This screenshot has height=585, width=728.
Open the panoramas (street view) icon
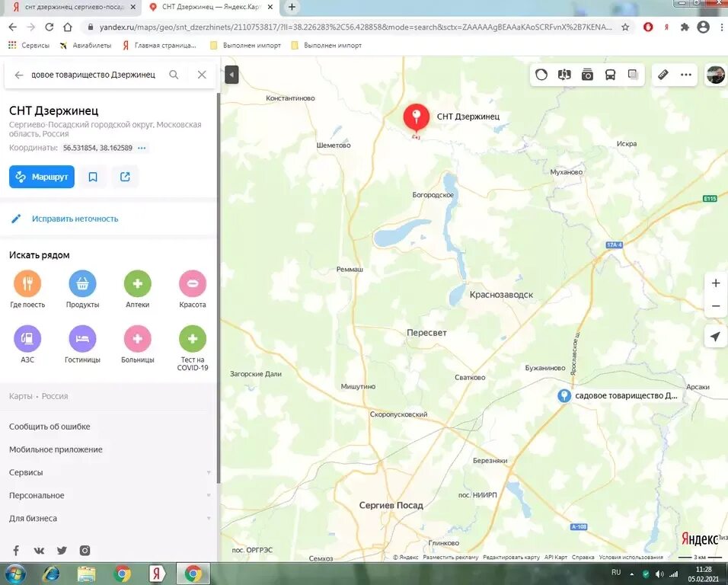564,75
